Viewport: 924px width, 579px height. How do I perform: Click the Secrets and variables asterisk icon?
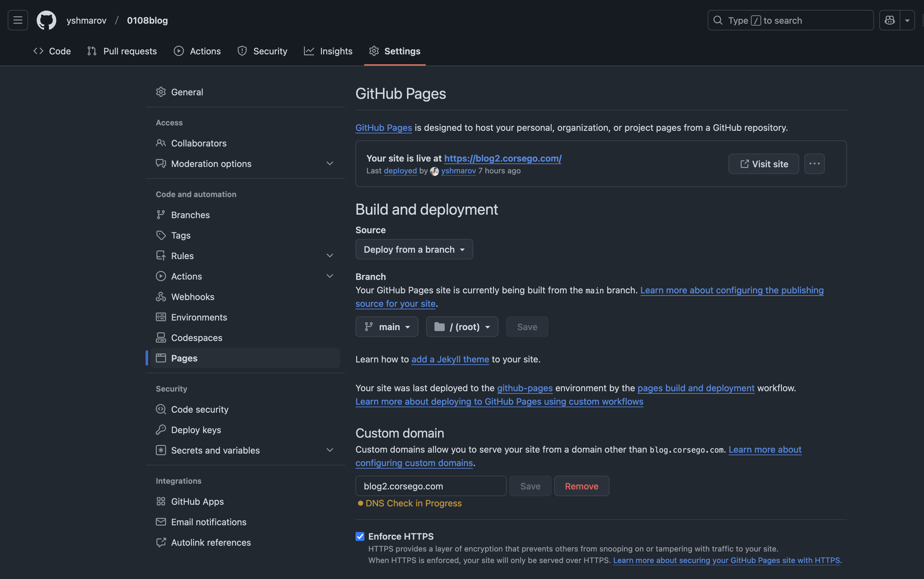click(x=161, y=450)
